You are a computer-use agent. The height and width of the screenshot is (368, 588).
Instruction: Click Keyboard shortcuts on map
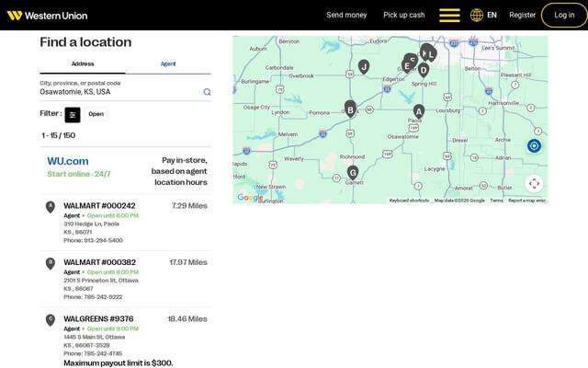pyautogui.click(x=409, y=201)
